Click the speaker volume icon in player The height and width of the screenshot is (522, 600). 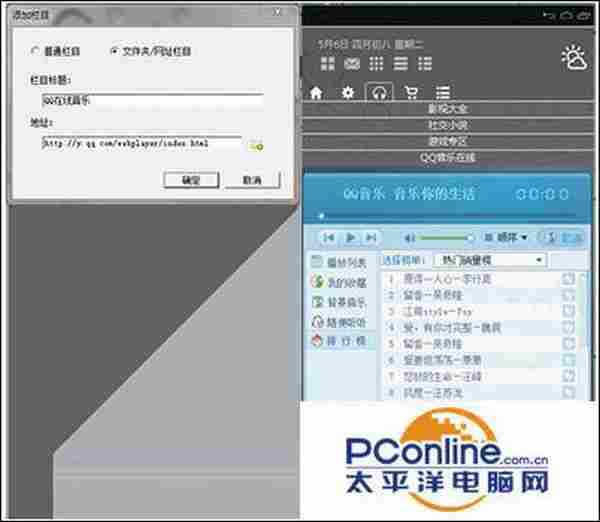pyautogui.click(x=408, y=237)
